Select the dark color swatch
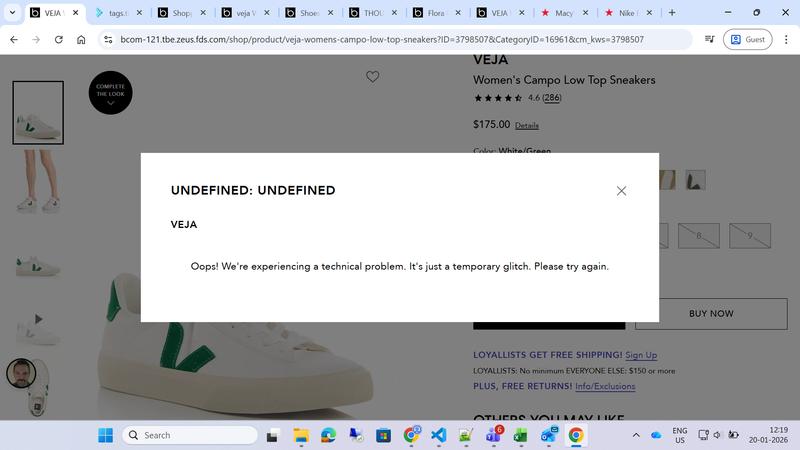Image resolution: width=800 pixels, height=450 pixels. [695, 180]
